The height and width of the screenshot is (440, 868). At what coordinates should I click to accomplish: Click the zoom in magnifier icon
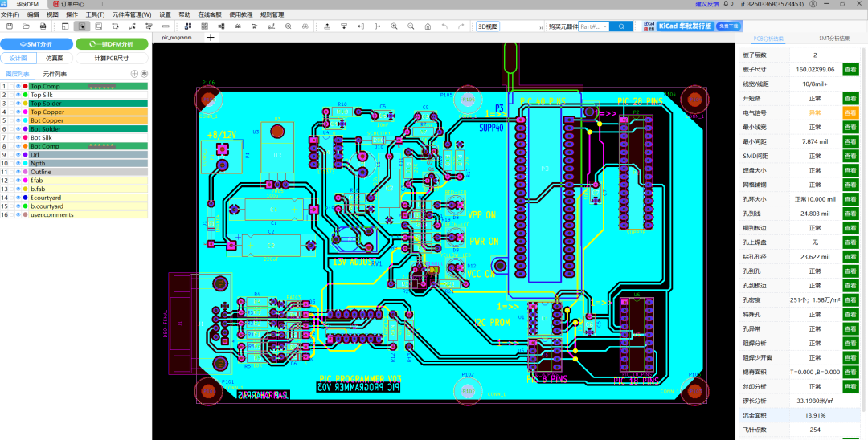(394, 26)
